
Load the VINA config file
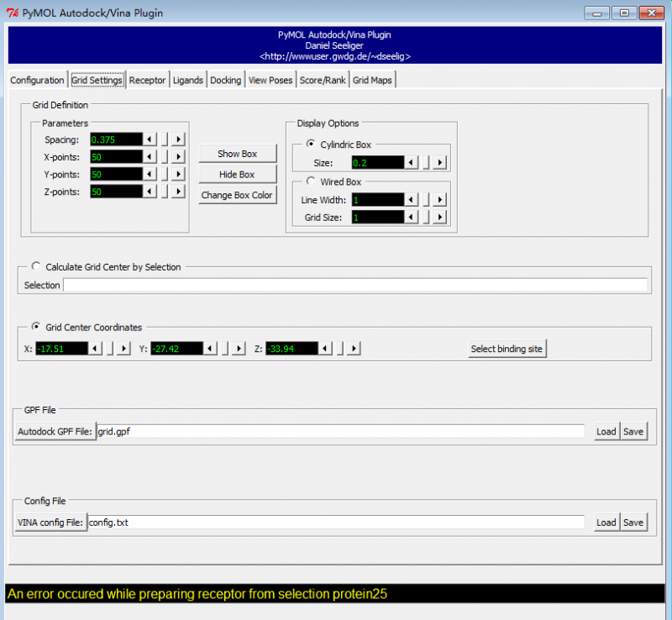[606, 523]
